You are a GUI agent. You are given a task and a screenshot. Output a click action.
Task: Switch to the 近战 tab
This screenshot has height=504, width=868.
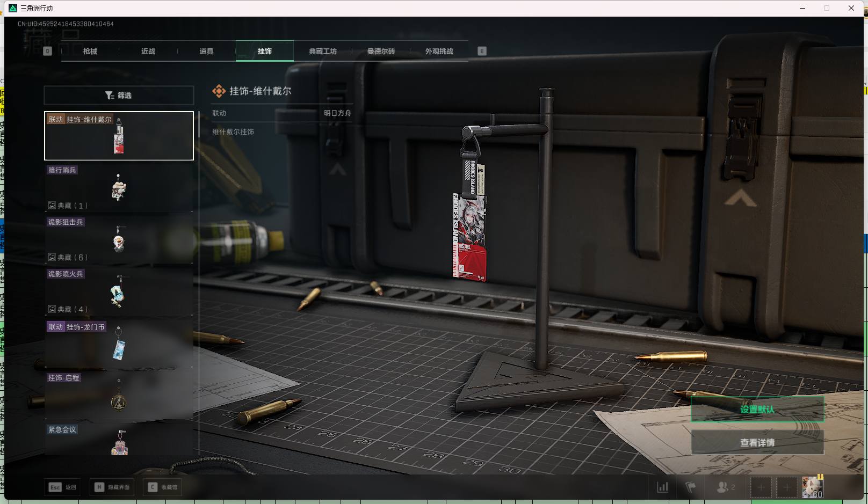click(x=148, y=51)
